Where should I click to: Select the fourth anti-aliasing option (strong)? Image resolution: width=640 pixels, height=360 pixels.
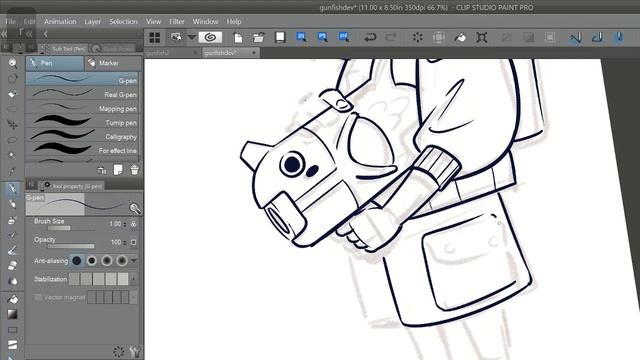click(x=122, y=260)
